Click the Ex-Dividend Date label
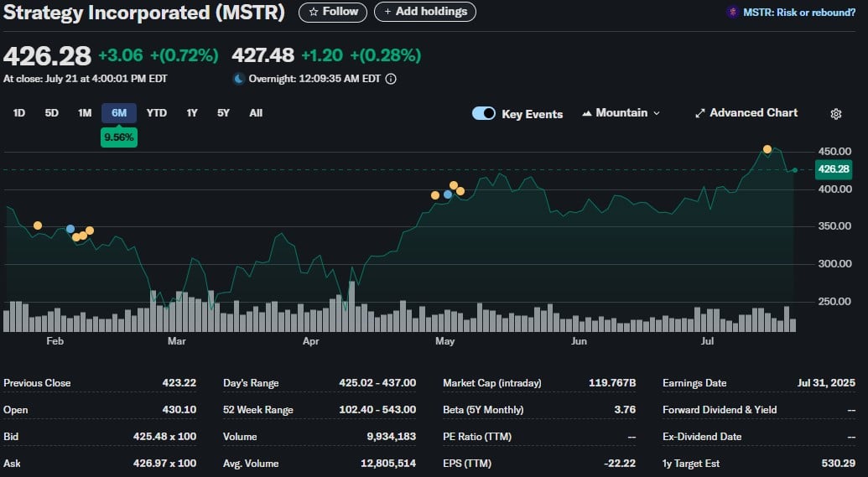Viewport: 868px width, 477px height. click(702, 437)
